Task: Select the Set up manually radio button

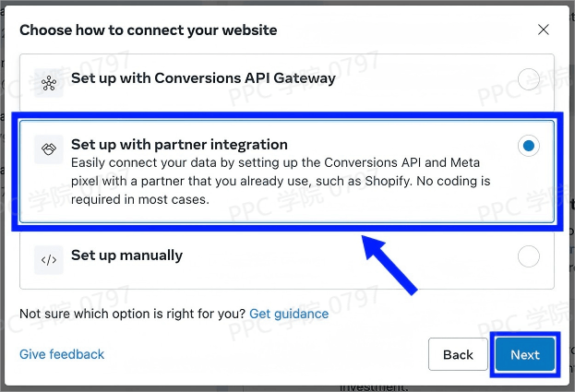Action: click(x=529, y=256)
